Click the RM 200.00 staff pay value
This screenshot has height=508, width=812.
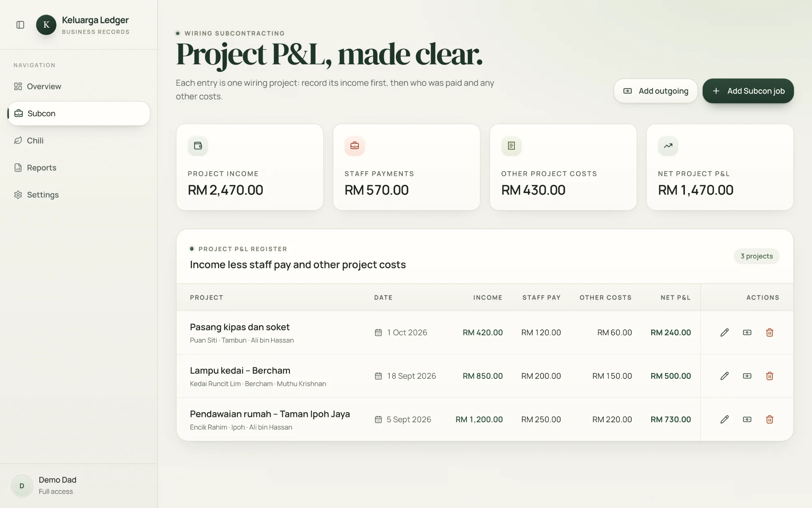tap(541, 376)
